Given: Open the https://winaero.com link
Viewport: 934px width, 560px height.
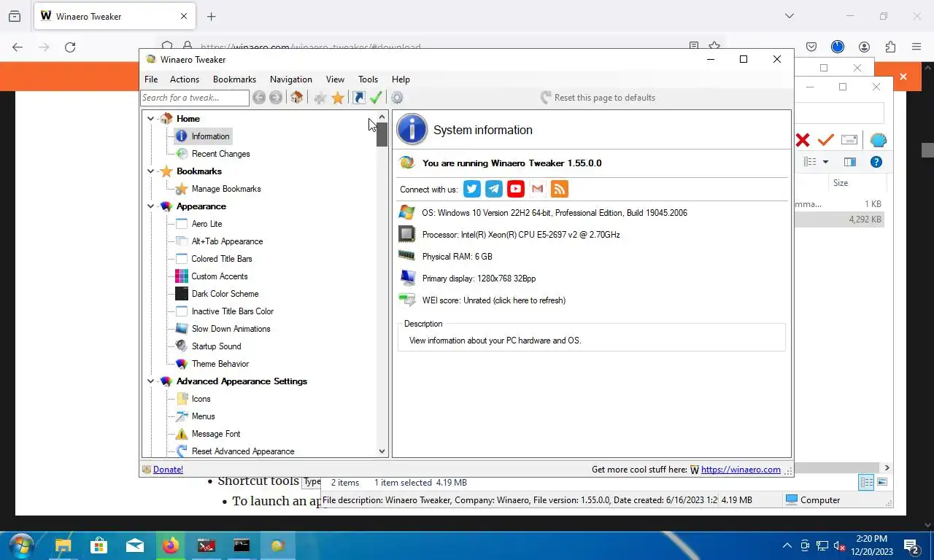Looking at the screenshot, I should point(741,470).
